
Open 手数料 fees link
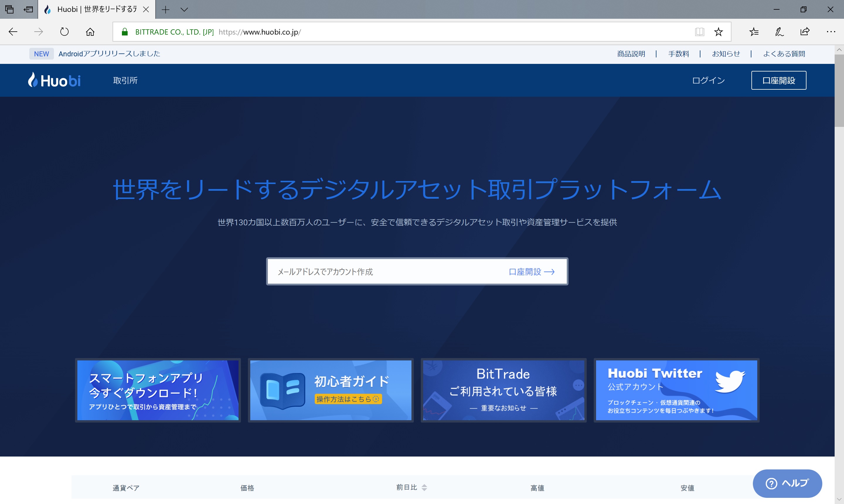[678, 54]
